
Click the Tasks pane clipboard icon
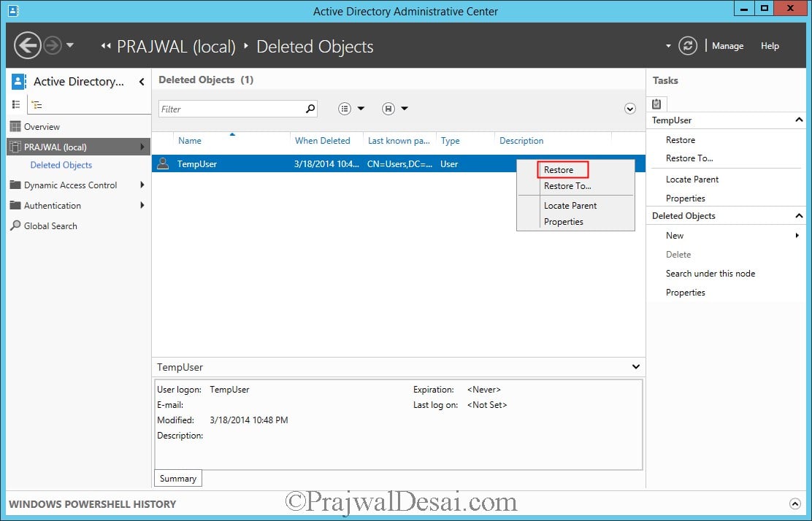click(x=656, y=104)
